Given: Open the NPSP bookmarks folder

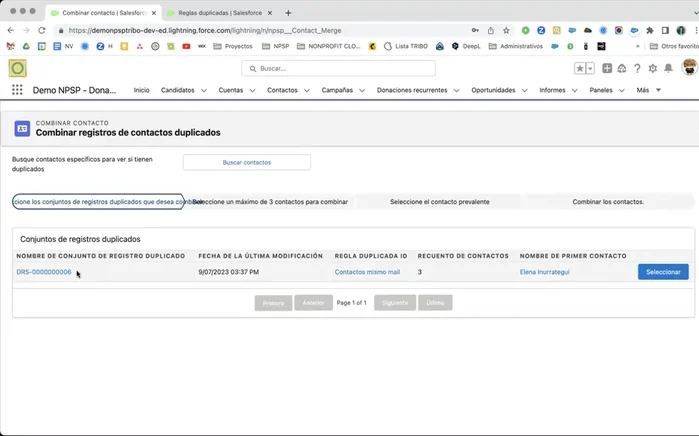Looking at the screenshot, I should [275, 46].
